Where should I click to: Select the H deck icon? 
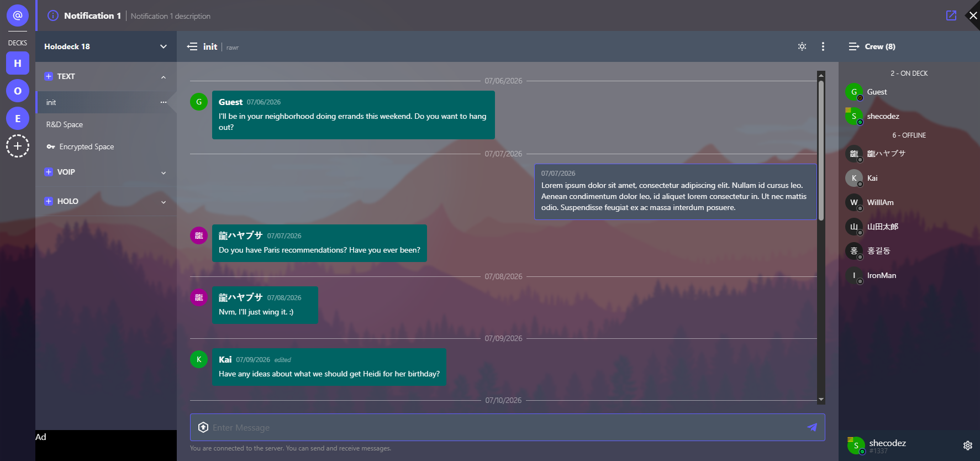pyautogui.click(x=18, y=63)
